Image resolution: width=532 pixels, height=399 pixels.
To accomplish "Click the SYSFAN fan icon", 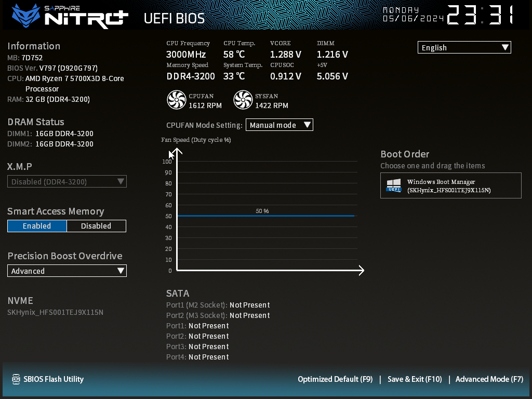I will tap(243, 100).
